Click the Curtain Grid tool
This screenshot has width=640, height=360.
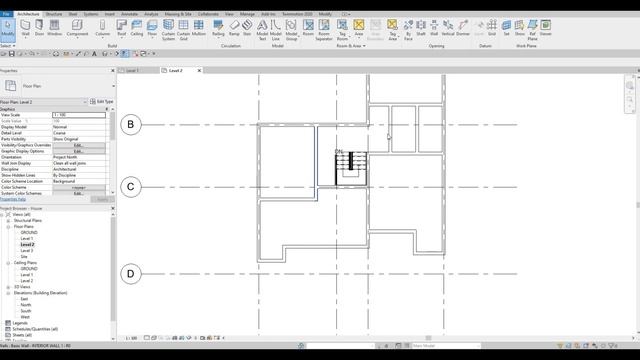click(x=183, y=30)
